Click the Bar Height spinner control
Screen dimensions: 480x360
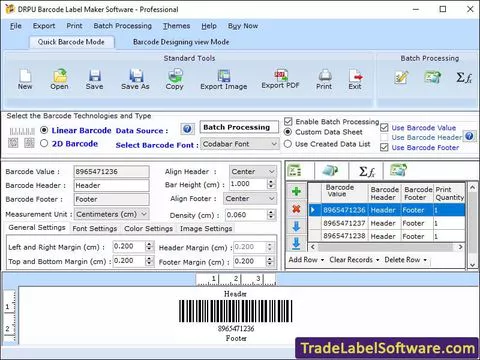click(271, 184)
